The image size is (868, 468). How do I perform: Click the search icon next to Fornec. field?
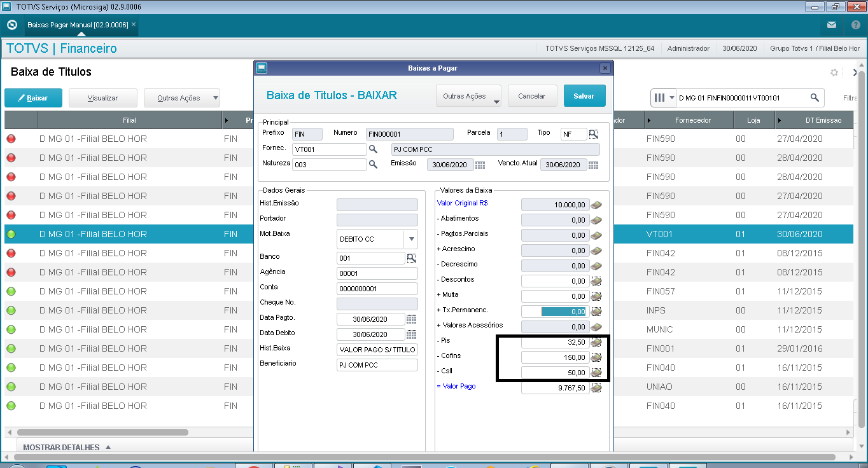pyautogui.click(x=373, y=149)
